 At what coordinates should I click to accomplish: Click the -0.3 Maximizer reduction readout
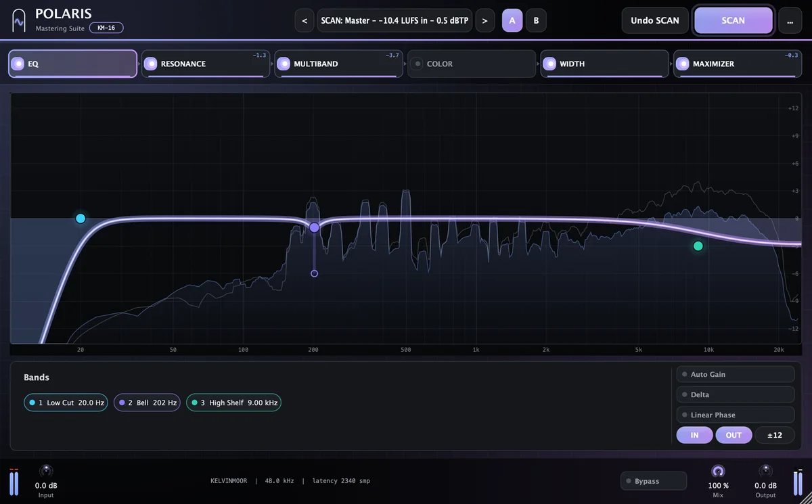tap(791, 55)
